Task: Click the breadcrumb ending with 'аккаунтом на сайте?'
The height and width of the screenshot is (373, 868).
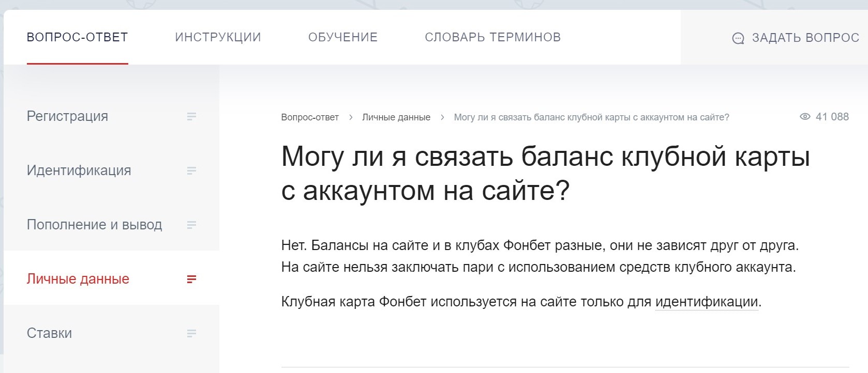Action: [x=592, y=117]
